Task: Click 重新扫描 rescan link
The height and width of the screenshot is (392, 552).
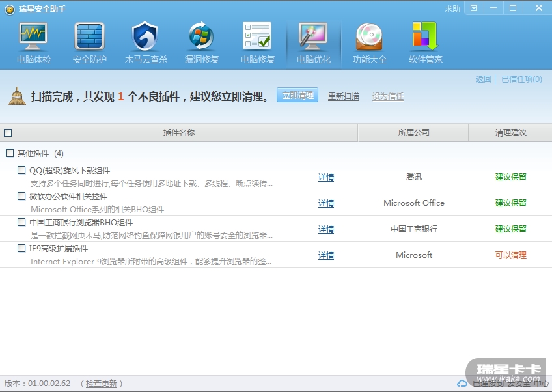Action: coord(344,96)
